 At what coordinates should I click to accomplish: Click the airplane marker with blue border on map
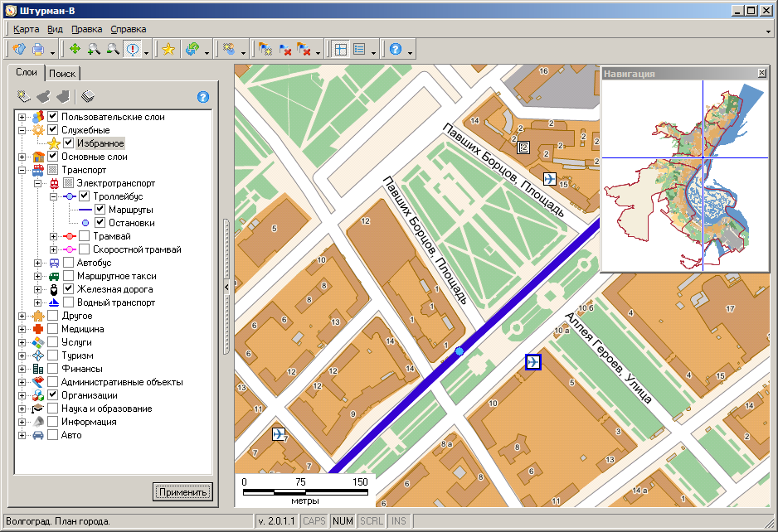532,362
